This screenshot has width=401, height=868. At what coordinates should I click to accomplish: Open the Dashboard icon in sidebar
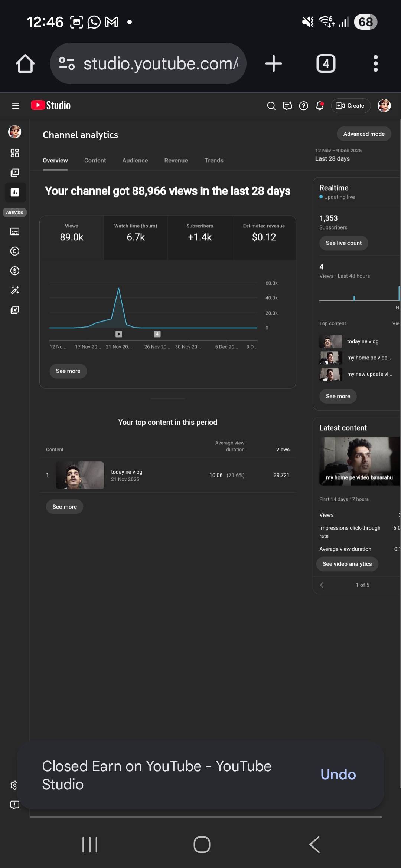(x=15, y=153)
